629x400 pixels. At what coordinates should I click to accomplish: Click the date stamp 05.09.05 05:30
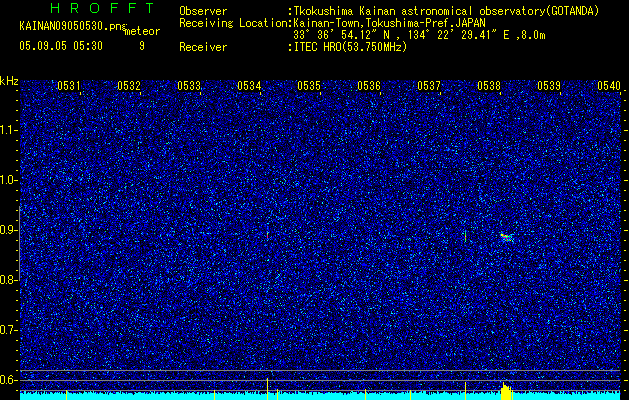tap(61, 46)
